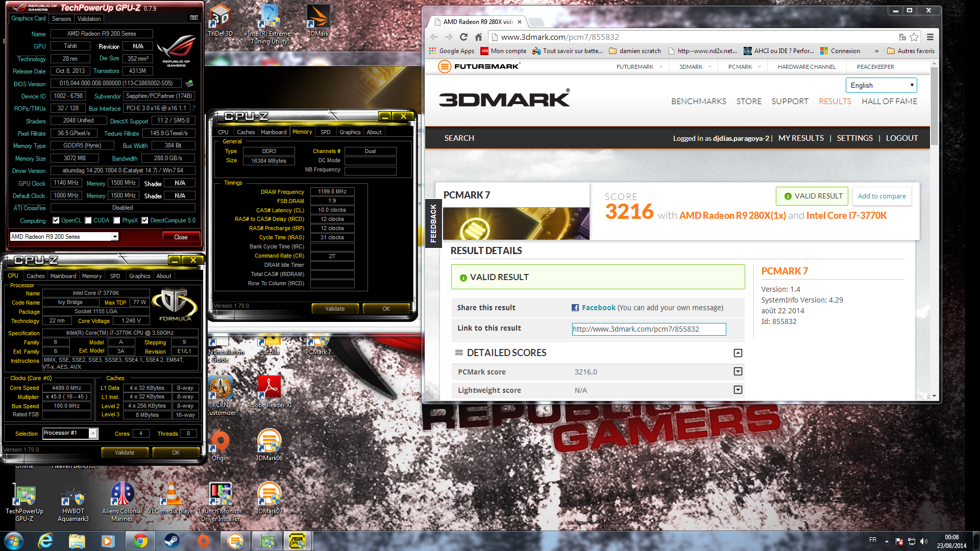Click the LOGOUT link
980x551 pixels.
click(901, 138)
